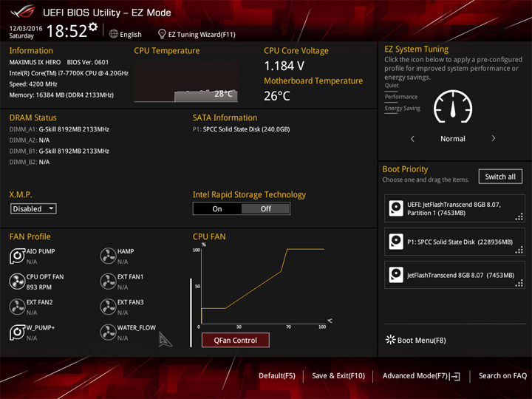532x399 pixels.
Task: Select the EXT FAN3 icon
Action: click(x=108, y=307)
